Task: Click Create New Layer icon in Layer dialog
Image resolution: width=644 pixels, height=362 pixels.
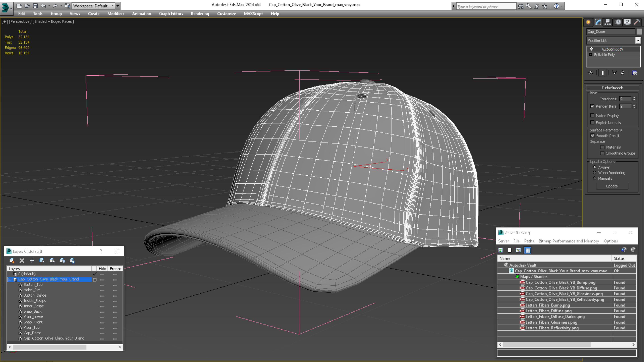Action: 12,261
